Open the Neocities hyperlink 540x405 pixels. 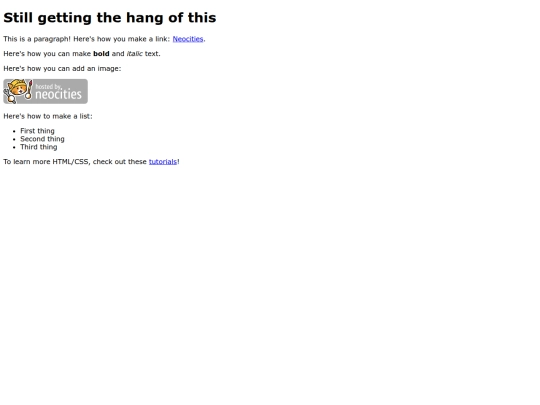click(188, 39)
